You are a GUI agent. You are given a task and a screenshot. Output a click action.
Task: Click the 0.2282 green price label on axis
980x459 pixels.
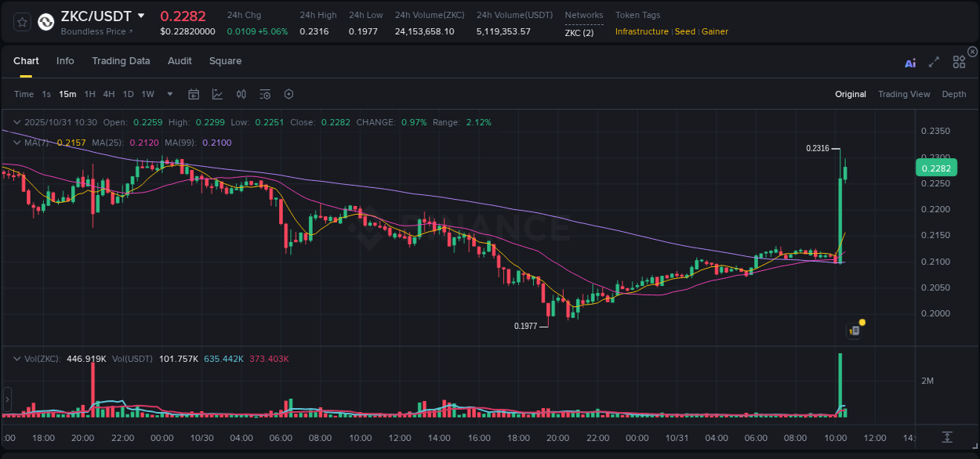pyautogui.click(x=938, y=168)
